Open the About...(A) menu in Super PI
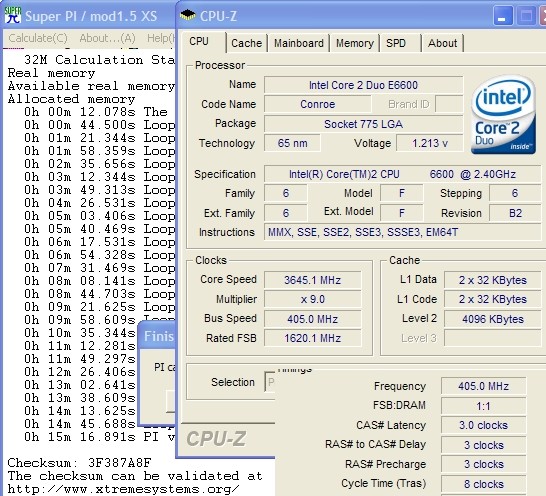The image size is (546, 496). 107,38
